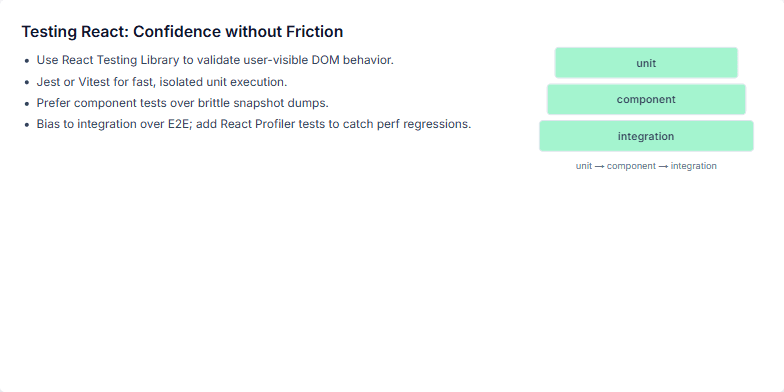Click the bullet dot before "Jest or Vitest"
The height and width of the screenshot is (392, 784).
pos(27,82)
